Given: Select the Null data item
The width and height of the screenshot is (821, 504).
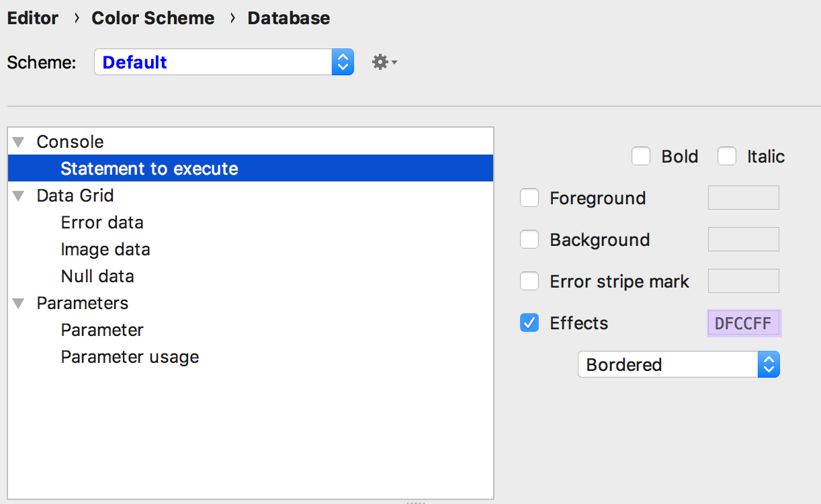Looking at the screenshot, I should tap(97, 276).
